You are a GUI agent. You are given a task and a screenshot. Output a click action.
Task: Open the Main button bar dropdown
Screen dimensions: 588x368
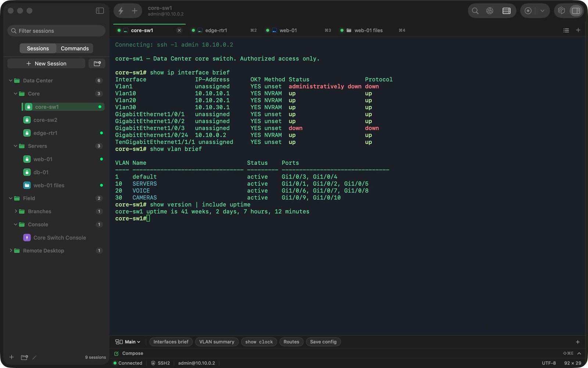128,342
